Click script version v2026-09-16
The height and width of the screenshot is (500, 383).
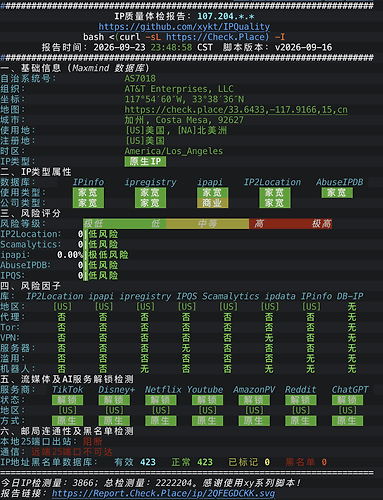tap(303, 47)
